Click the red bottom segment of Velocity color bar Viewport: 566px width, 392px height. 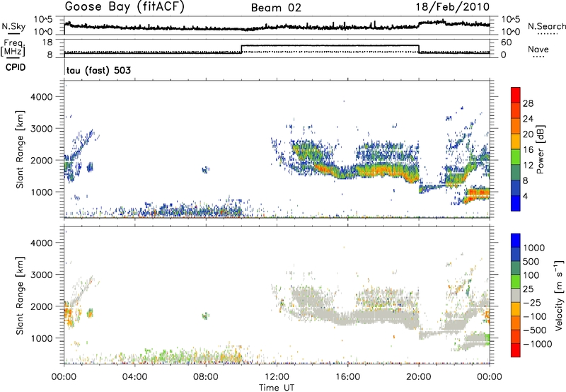pyautogui.click(x=516, y=350)
